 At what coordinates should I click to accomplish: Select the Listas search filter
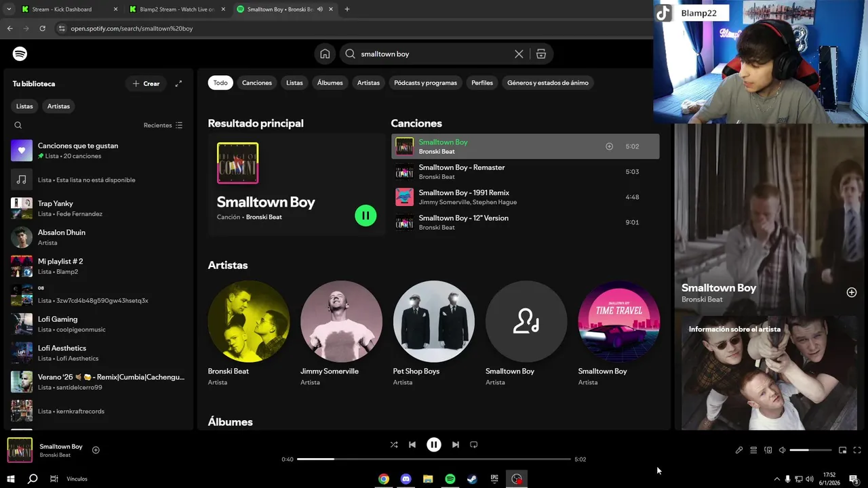294,83
